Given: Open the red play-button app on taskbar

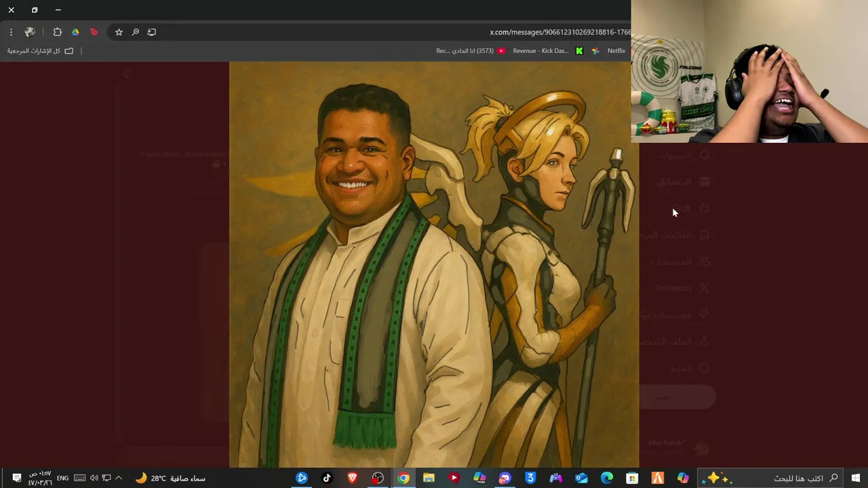Looking at the screenshot, I should pos(454,479).
